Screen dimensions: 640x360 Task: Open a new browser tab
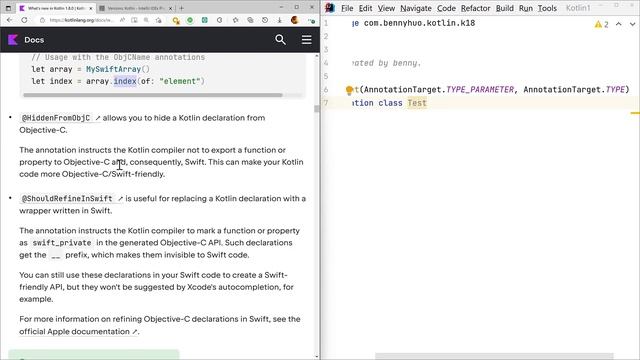point(182,8)
